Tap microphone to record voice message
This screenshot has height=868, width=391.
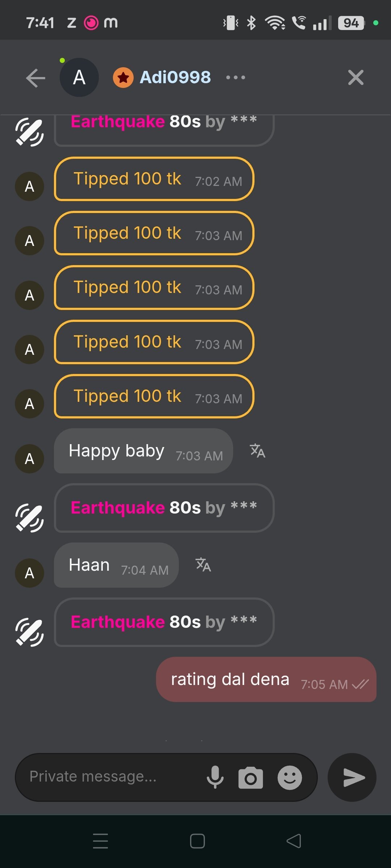tap(215, 777)
